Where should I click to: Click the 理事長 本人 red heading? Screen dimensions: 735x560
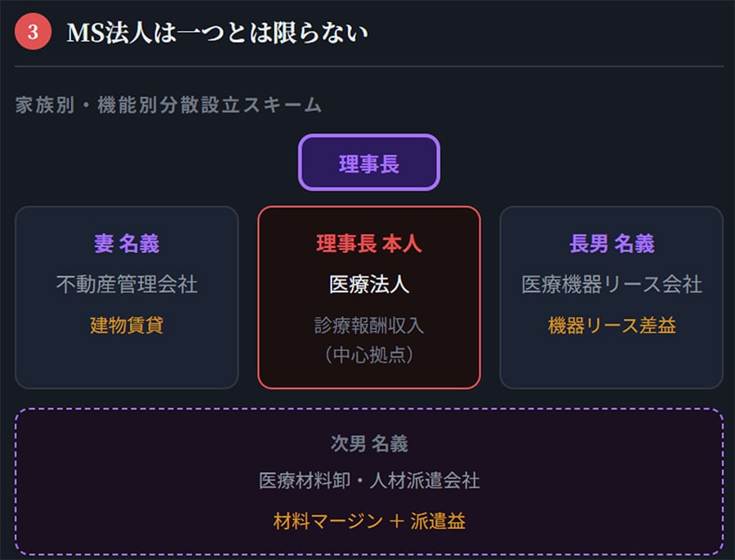[369, 243]
